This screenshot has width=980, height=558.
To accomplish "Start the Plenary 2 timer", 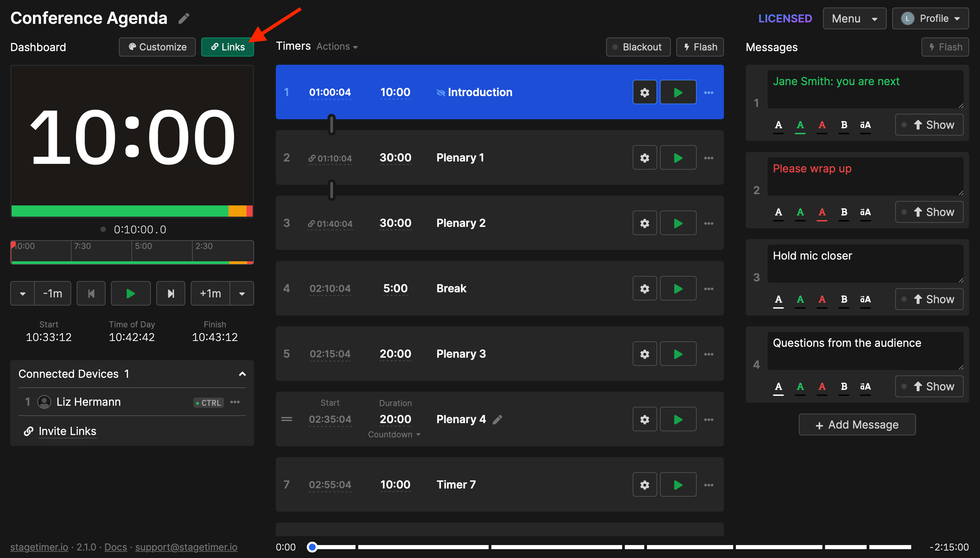I will click(x=677, y=223).
